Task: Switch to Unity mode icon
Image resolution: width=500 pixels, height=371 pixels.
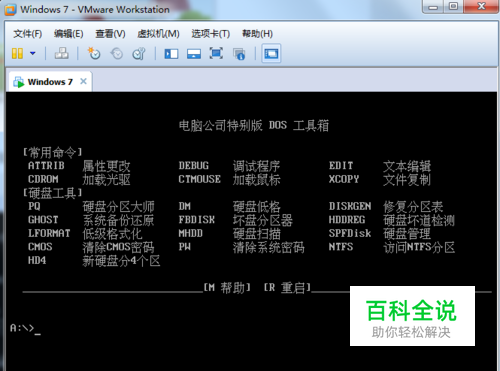Action: click(239, 54)
